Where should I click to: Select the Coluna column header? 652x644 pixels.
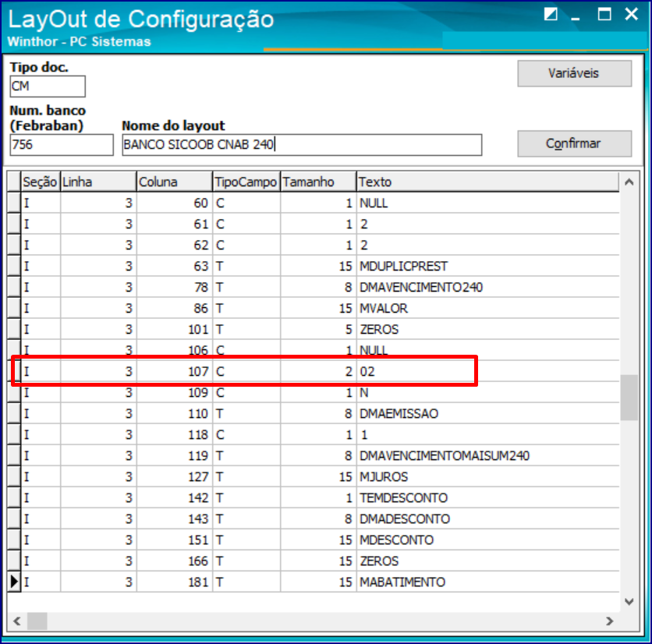(175, 182)
